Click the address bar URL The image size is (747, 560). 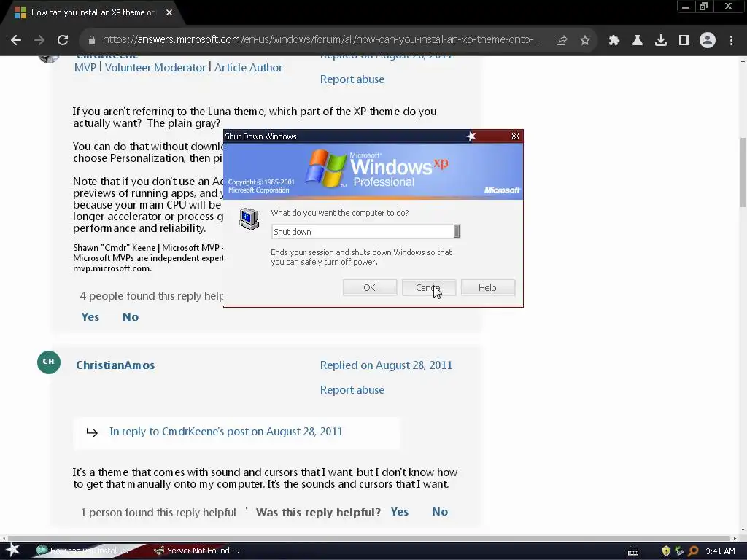click(x=322, y=40)
